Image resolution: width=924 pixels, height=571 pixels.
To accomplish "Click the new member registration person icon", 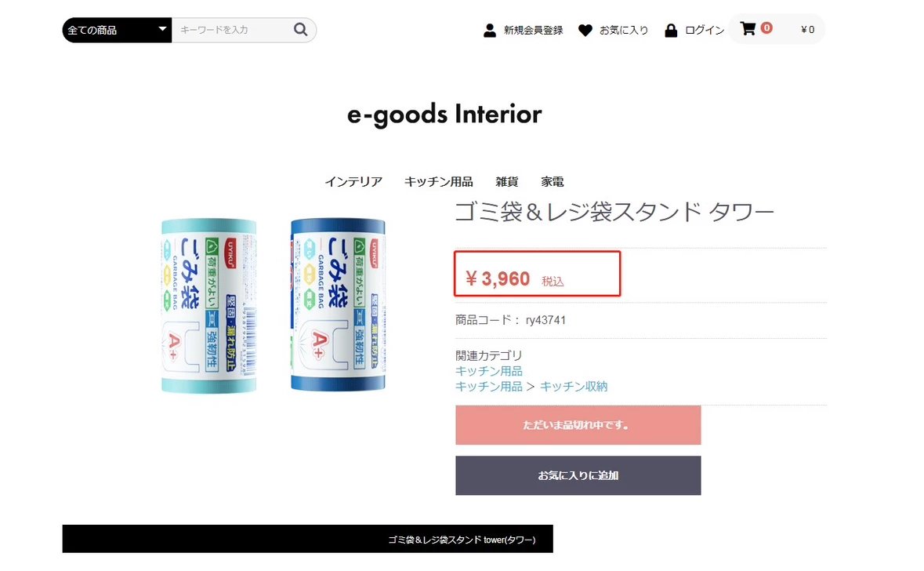I will (x=490, y=31).
